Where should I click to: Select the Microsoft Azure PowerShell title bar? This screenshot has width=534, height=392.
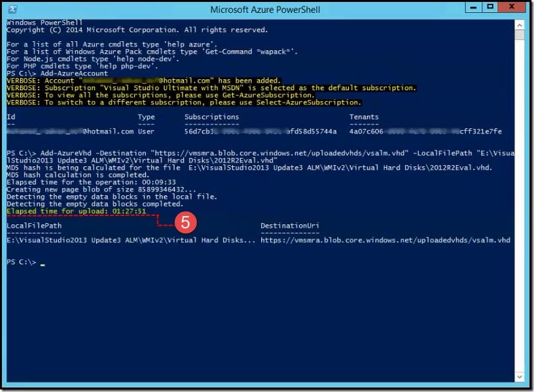[267, 8]
